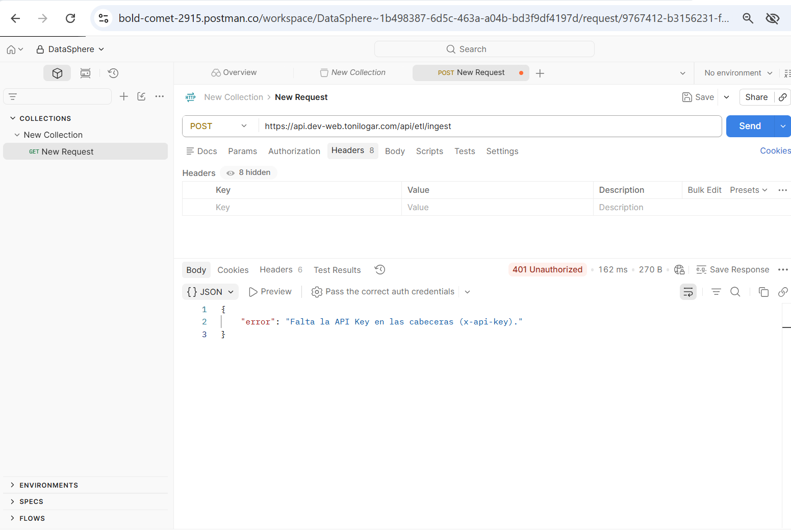The height and width of the screenshot is (532, 791).
Task: Copy the response body
Action: 763,292
